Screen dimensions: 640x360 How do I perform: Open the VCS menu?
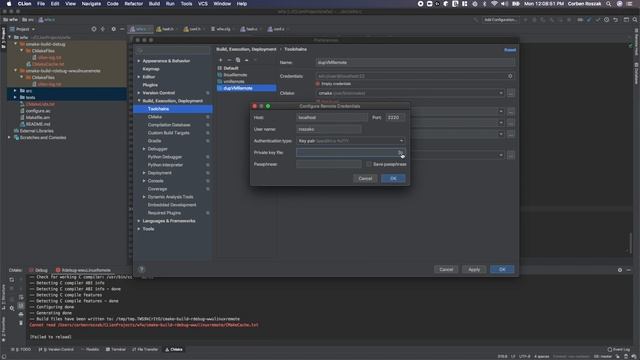coord(202,4)
